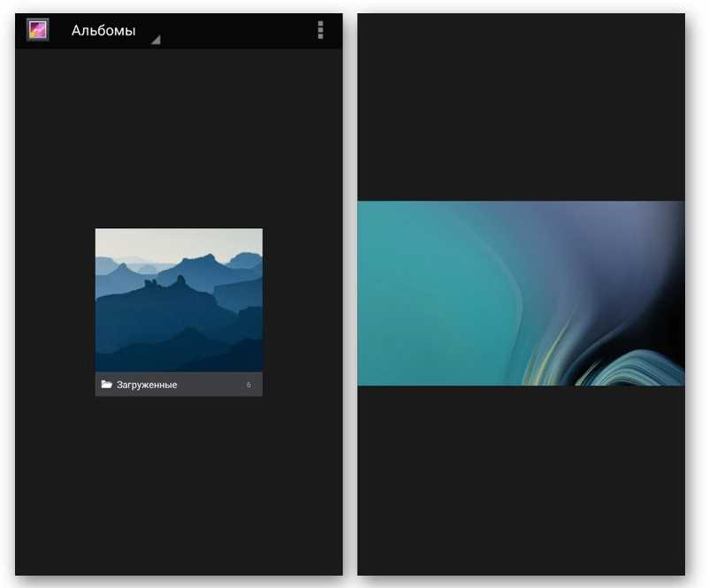Click the striped swirl in the wallpaper
The image size is (709, 588).
pos(619,367)
